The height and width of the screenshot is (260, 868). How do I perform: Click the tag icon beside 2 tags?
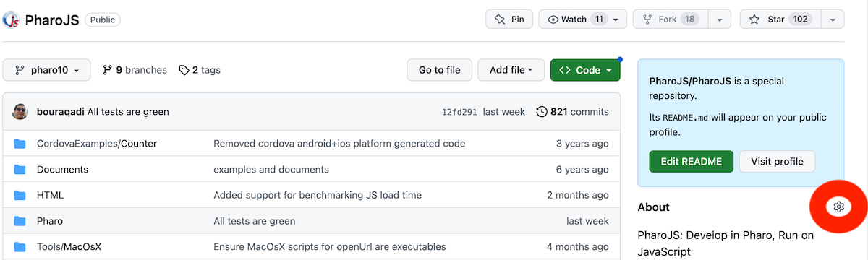tap(184, 70)
